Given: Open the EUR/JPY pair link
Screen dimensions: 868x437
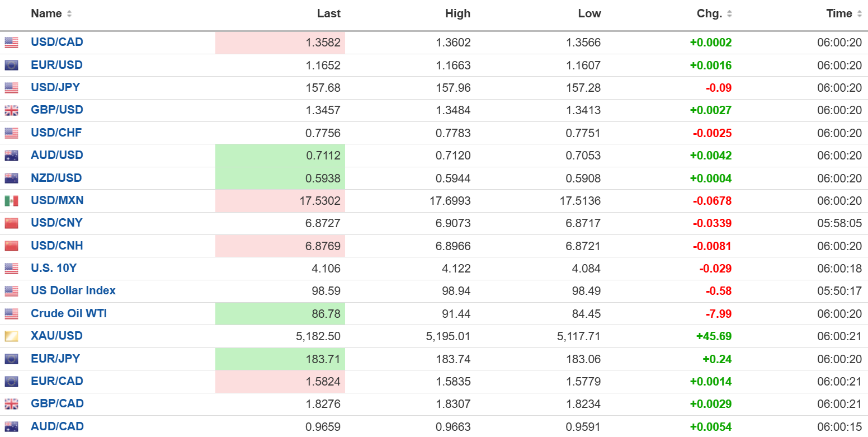Looking at the screenshot, I should 55,359.
